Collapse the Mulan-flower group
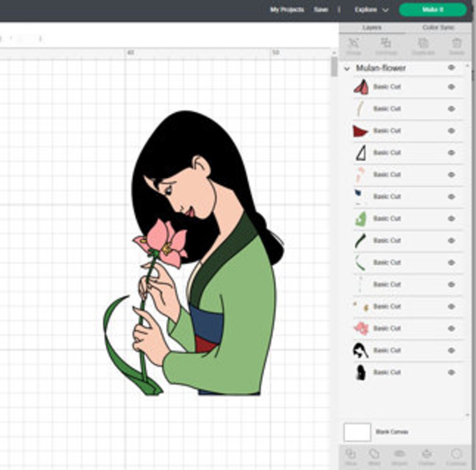 [x=347, y=68]
